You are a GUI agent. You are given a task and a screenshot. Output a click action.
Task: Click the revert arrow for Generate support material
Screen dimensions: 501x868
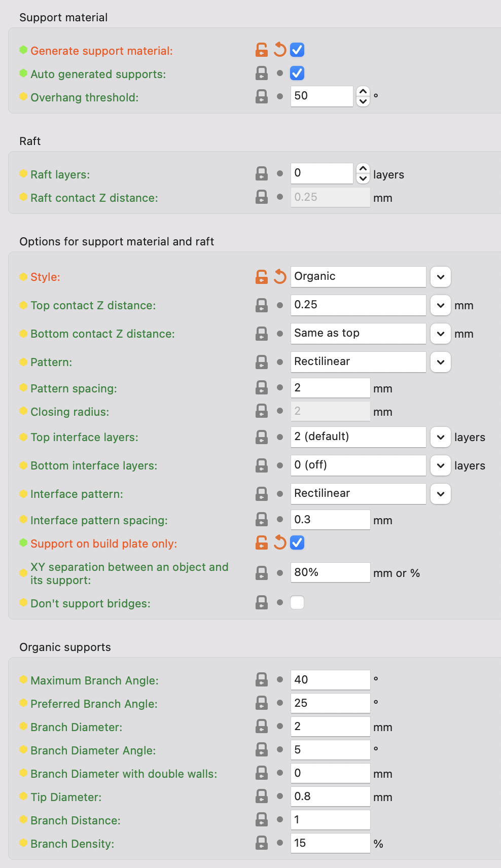(279, 50)
